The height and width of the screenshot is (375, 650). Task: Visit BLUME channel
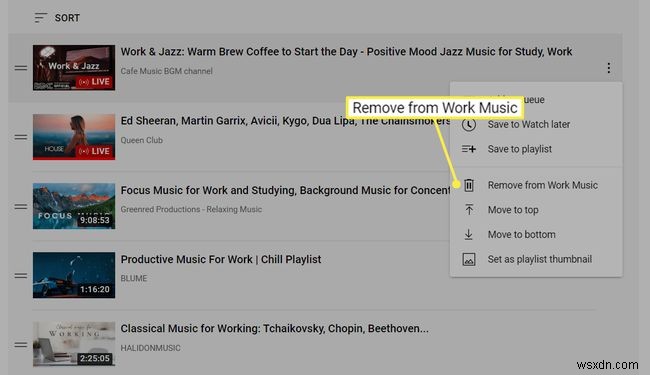(x=133, y=278)
